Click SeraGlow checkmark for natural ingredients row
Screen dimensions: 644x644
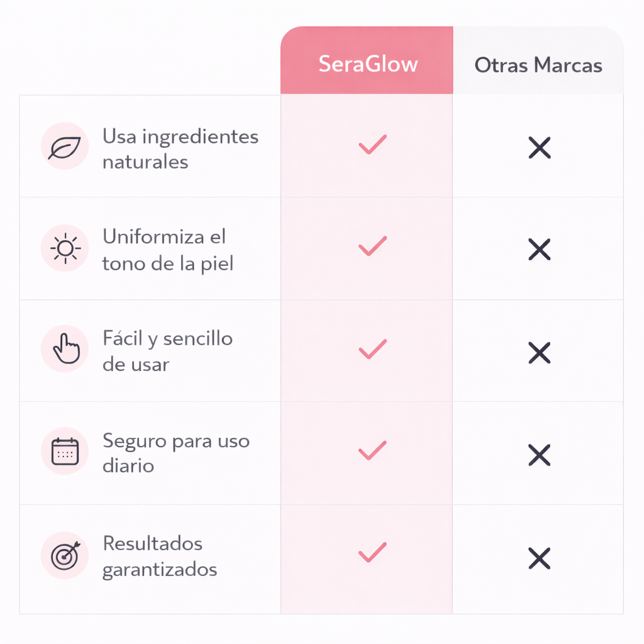(x=372, y=145)
